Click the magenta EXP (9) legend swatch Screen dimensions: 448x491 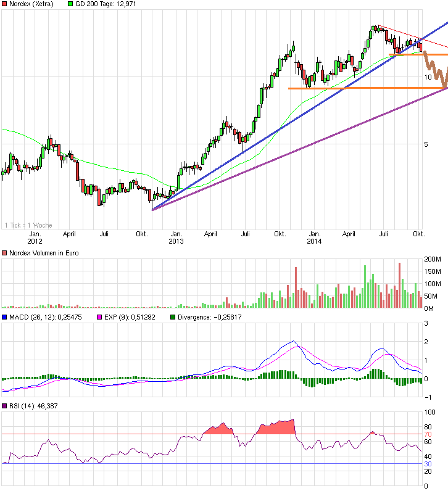point(99,317)
